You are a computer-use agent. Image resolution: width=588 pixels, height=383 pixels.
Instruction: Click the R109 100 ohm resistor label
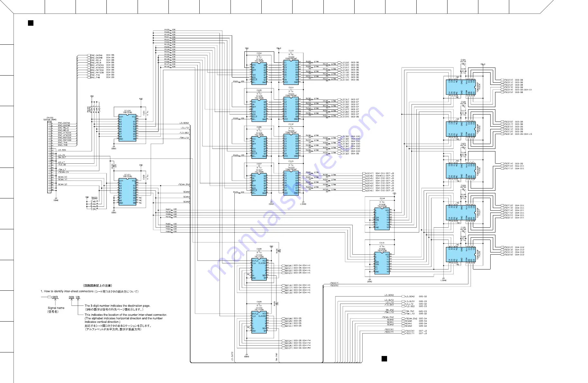click(170, 30)
